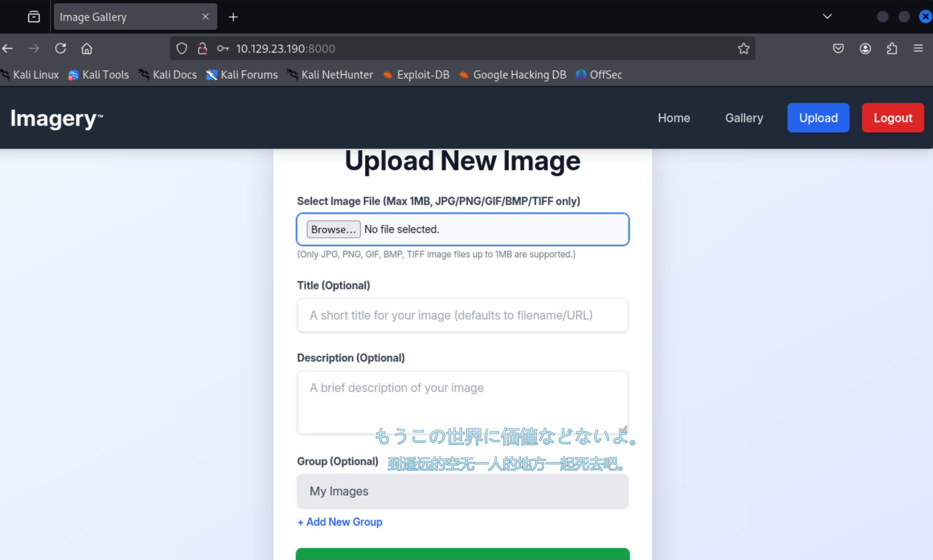Click the Add New Group link

click(x=340, y=522)
